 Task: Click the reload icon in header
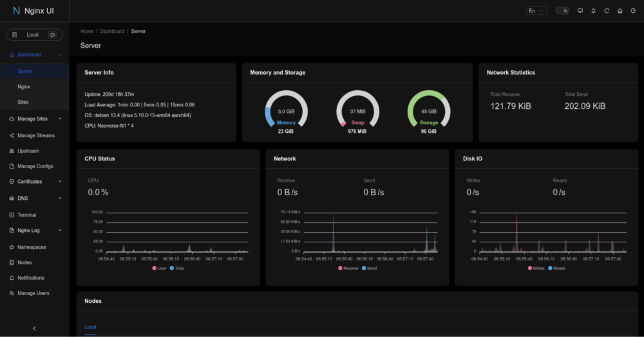coord(606,11)
